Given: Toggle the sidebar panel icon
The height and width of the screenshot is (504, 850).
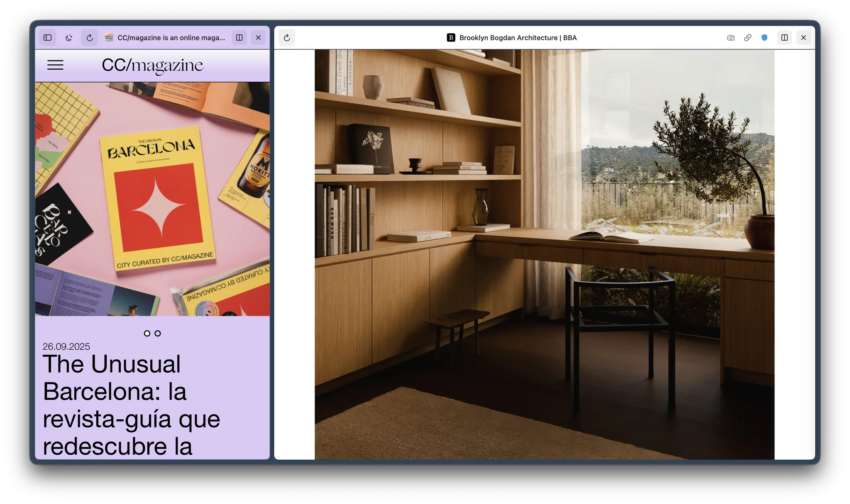Looking at the screenshot, I should 48,38.
